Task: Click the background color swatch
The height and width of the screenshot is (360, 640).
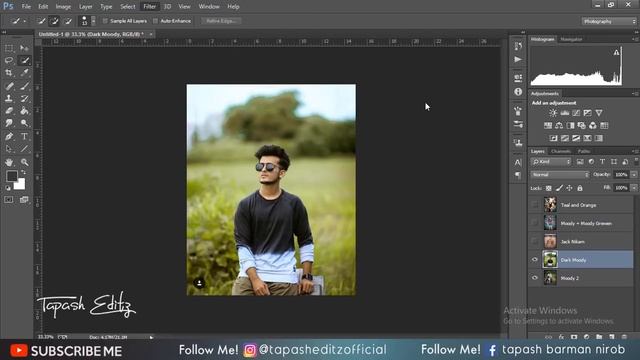Action: coord(20,185)
